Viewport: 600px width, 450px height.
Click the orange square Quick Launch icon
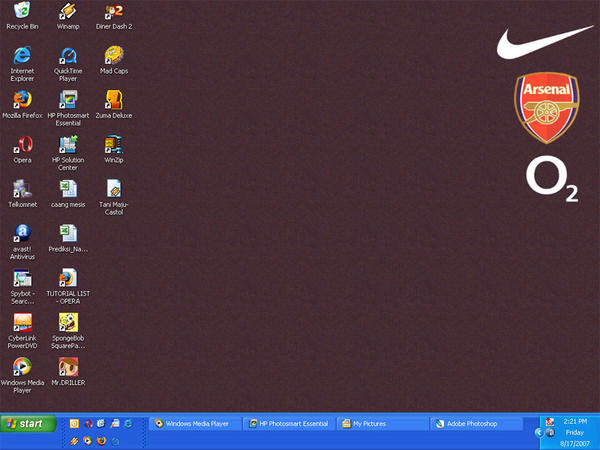[x=74, y=423]
